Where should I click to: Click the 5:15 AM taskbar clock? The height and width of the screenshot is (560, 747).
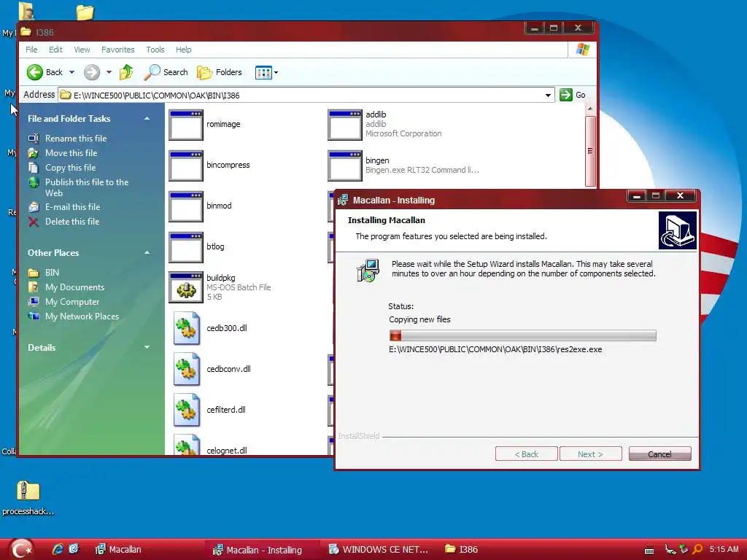tap(724, 550)
